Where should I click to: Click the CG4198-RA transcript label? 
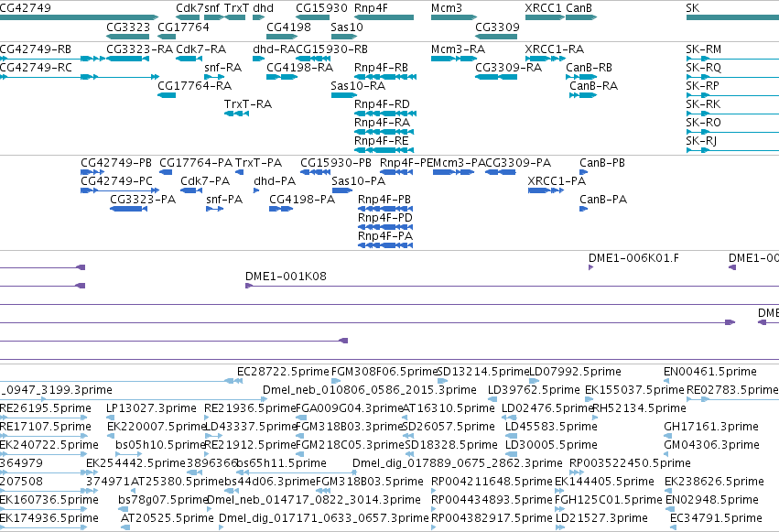tap(299, 68)
